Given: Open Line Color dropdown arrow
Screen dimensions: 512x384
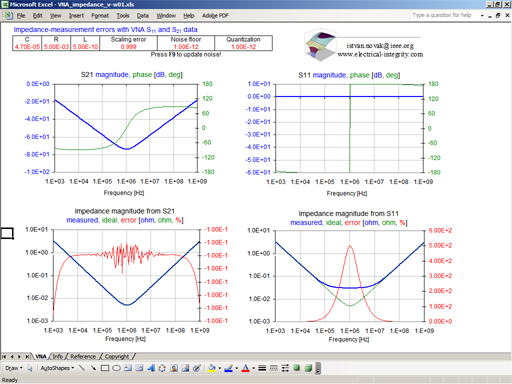Looking at the screenshot, I should (237, 368).
